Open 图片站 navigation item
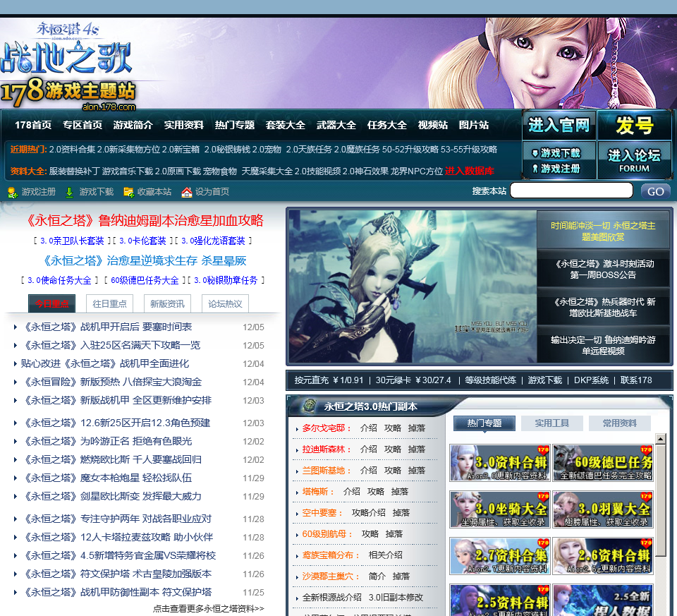Viewport: 677px width, 616px height. [474, 126]
